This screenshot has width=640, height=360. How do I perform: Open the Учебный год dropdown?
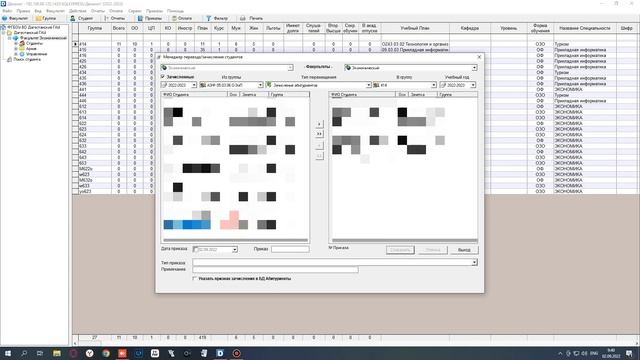473,85
